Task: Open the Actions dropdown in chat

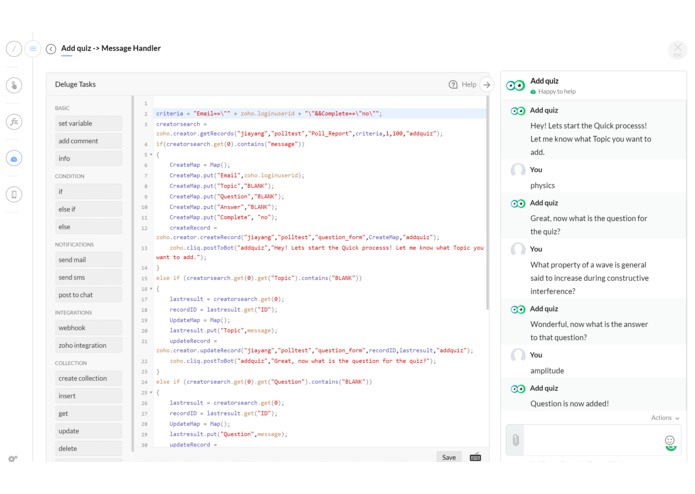Action: tap(665, 417)
